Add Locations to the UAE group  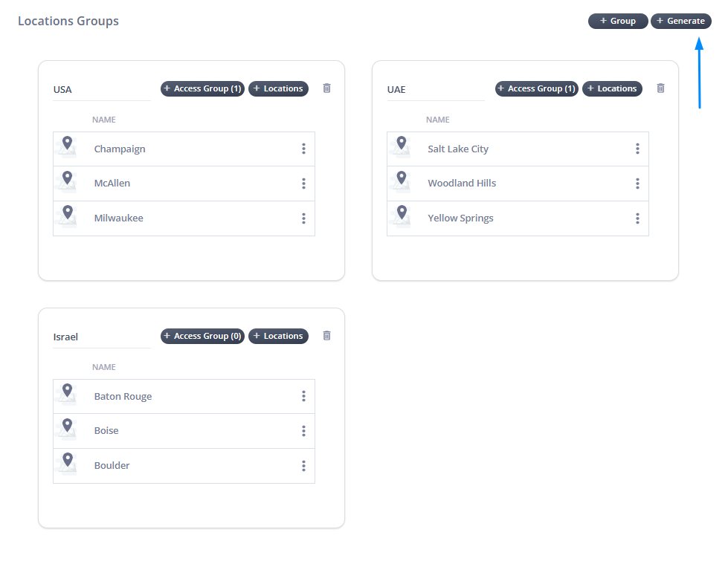click(x=611, y=88)
